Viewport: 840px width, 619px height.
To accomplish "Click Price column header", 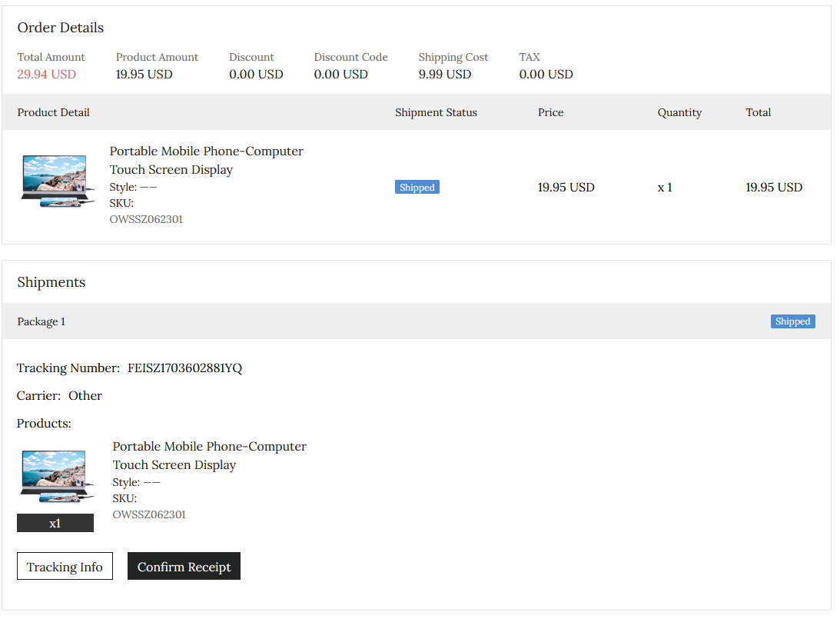I will click(551, 112).
